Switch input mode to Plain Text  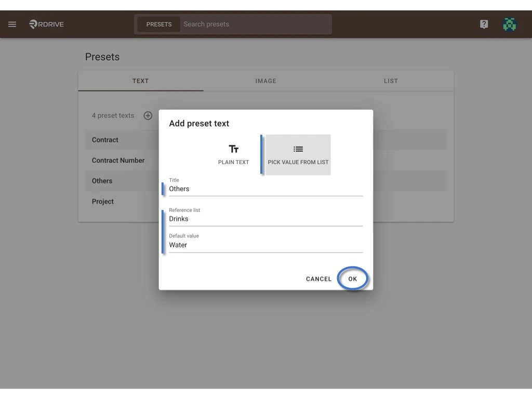[233, 154]
